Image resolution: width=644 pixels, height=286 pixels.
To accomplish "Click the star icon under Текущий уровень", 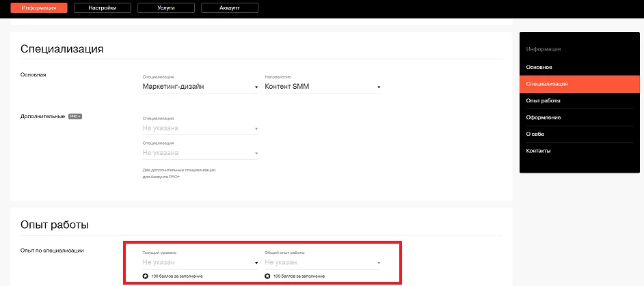I will pyautogui.click(x=145, y=276).
